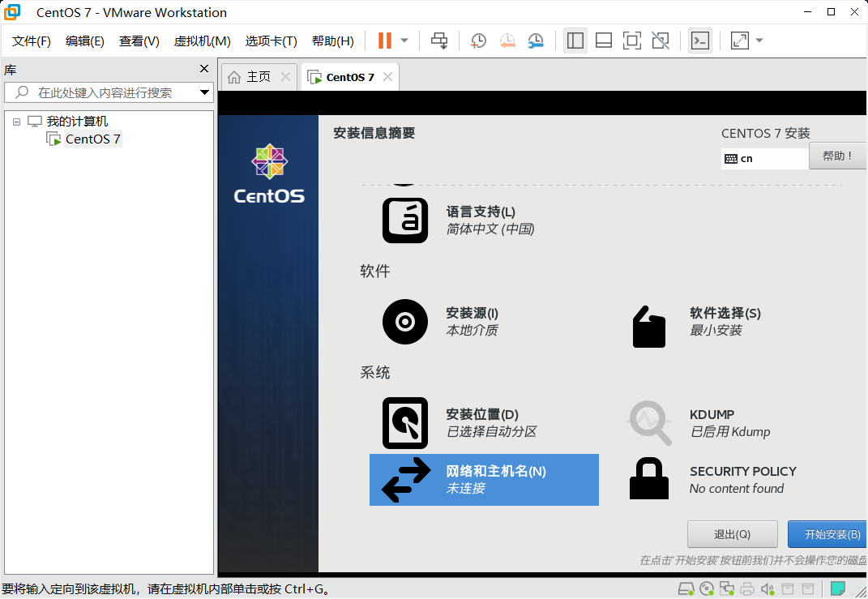This screenshot has width=868, height=599.
Task: Click the 本地介质 status text
Action: tap(472, 331)
